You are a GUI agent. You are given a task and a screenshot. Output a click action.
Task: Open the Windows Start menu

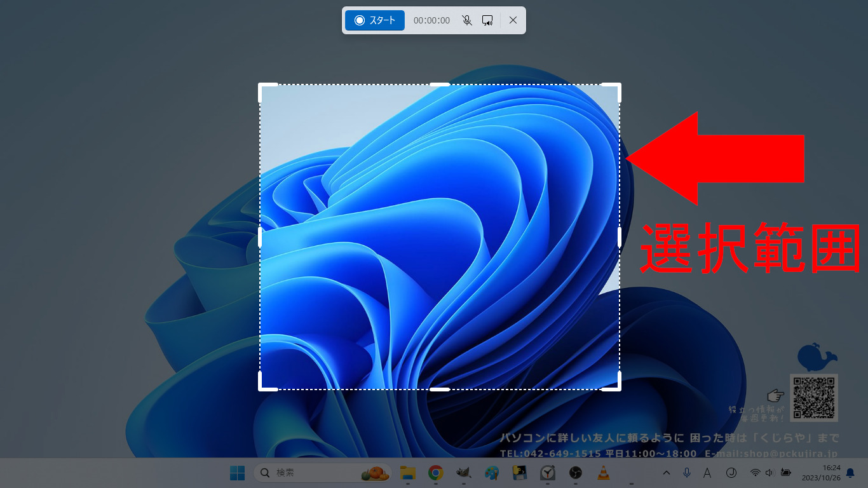pos(237,473)
